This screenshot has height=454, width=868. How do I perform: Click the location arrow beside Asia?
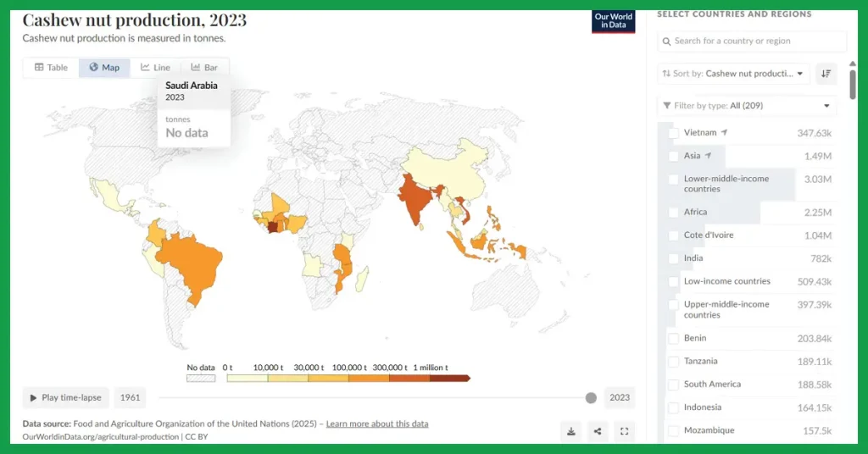pos(708,156)
